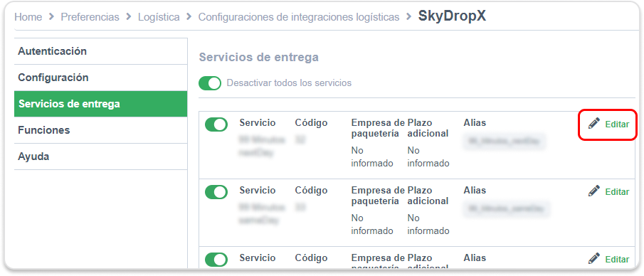Switch off the third delivery service toggle
Screen dimensions: 644x276
coord(216,260)
